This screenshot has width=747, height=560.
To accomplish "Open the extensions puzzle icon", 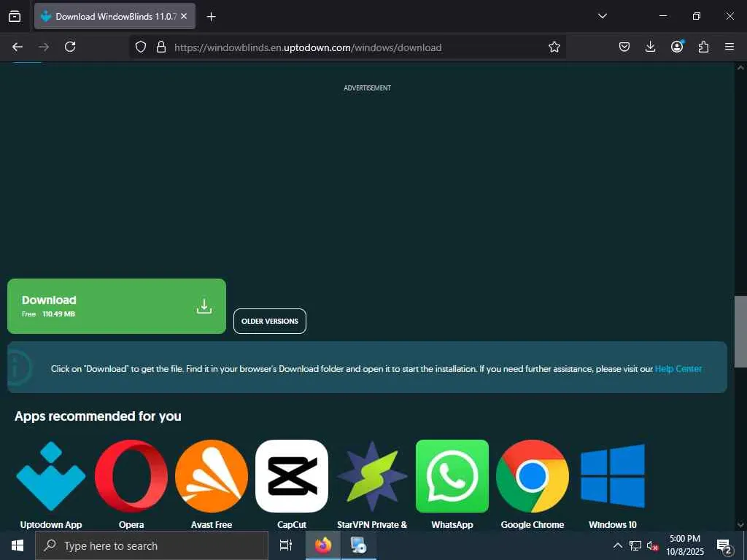I will [x=703, y=47].
